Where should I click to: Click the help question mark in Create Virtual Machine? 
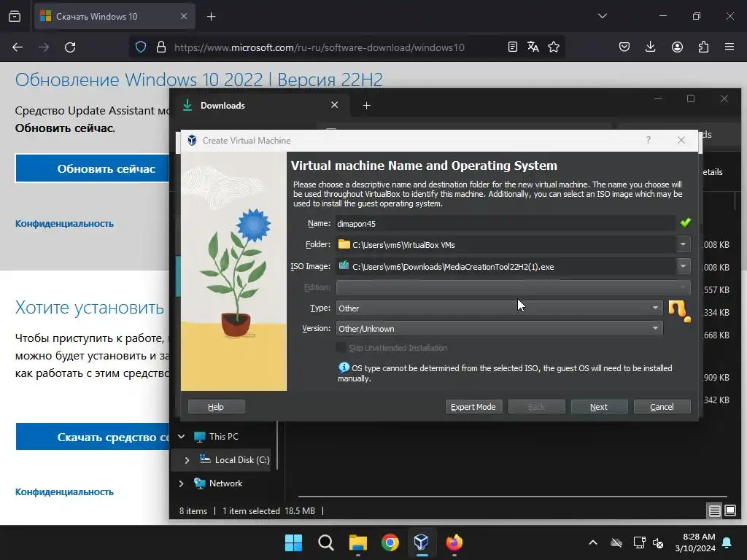(649, 140)
